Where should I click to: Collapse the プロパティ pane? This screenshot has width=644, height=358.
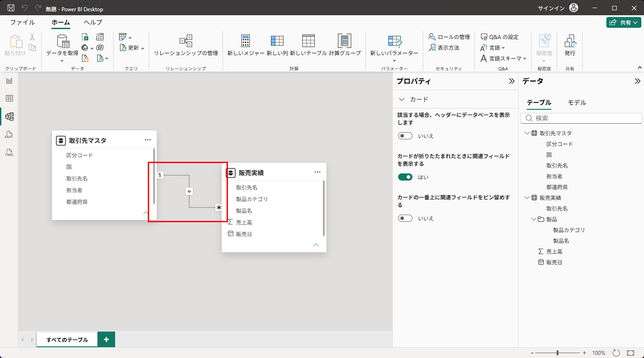click(x=511, y=81)
